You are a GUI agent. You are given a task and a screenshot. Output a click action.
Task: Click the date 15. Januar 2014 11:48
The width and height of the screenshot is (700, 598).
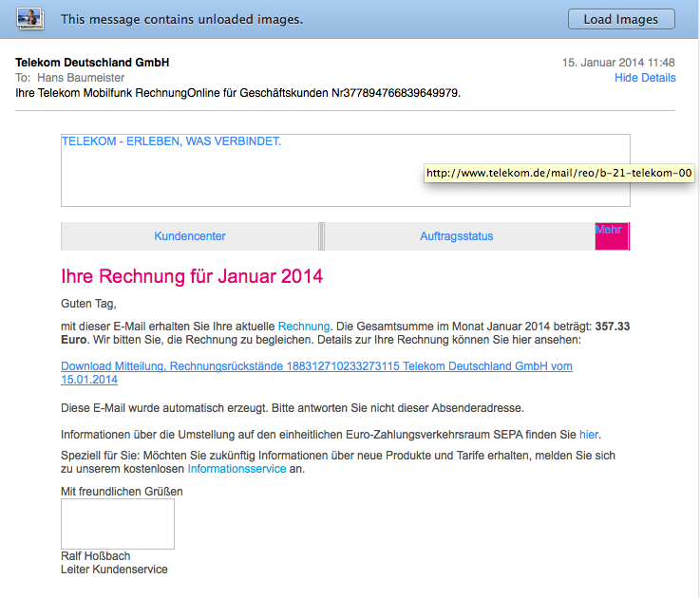point(618,63)
